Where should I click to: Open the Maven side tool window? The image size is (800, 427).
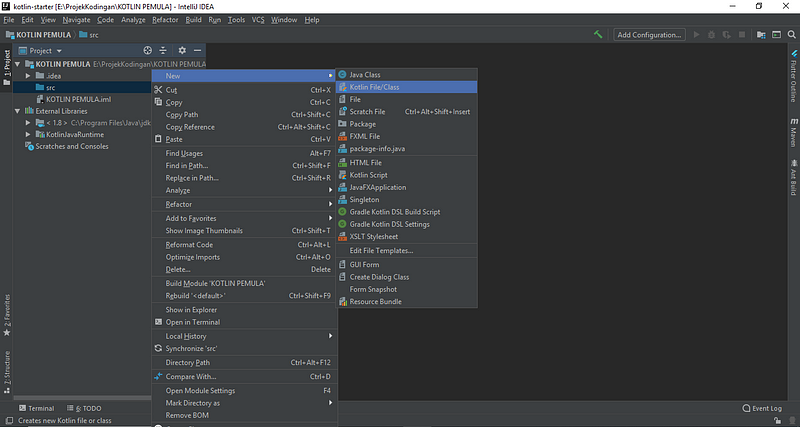(x=794, y=132)
